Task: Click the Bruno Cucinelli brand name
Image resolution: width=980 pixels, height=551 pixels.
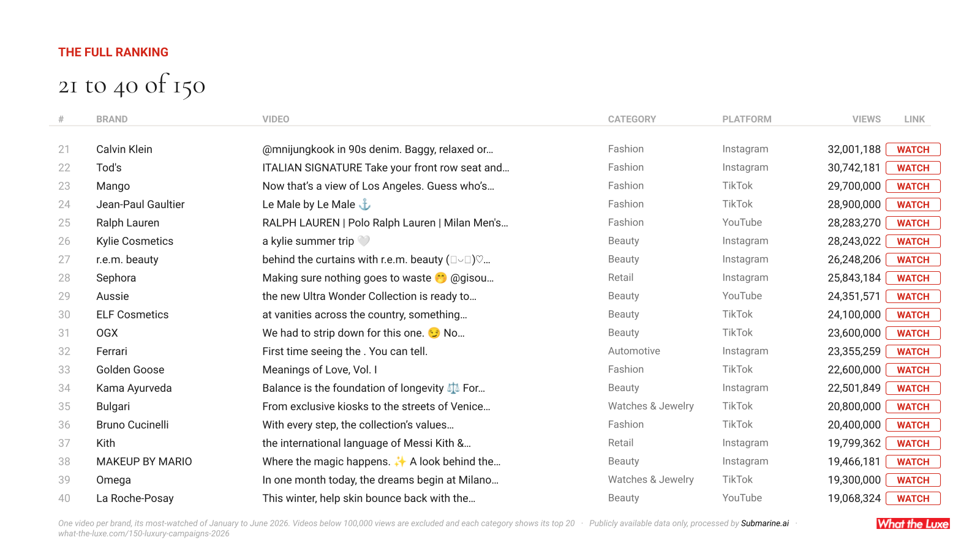Action: click(132, 425)
